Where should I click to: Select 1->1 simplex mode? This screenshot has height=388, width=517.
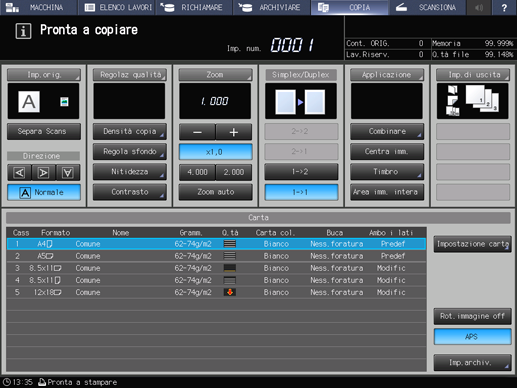pyautogui.click(x=301, y=192)
